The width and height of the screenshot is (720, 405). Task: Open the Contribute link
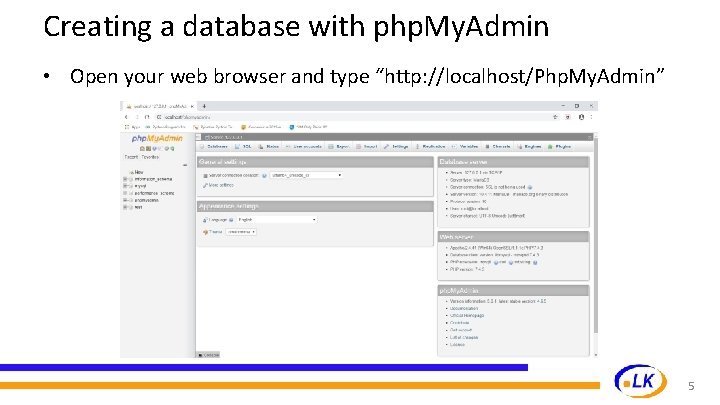point(459,323)
